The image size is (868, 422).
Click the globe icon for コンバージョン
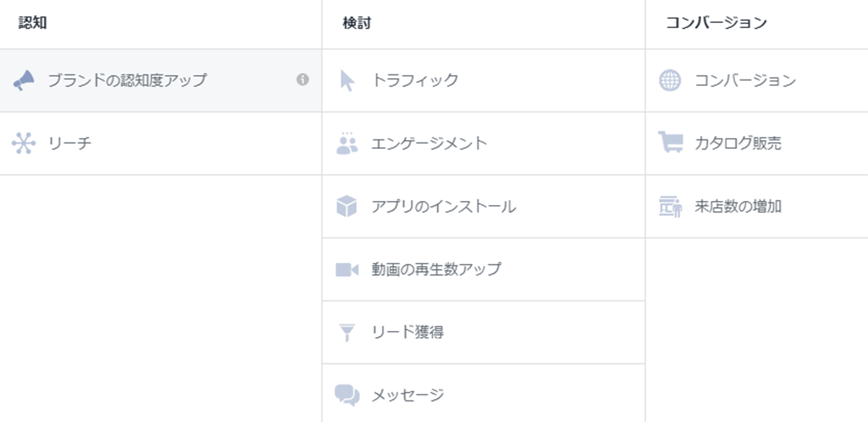(x=670, y=80)
